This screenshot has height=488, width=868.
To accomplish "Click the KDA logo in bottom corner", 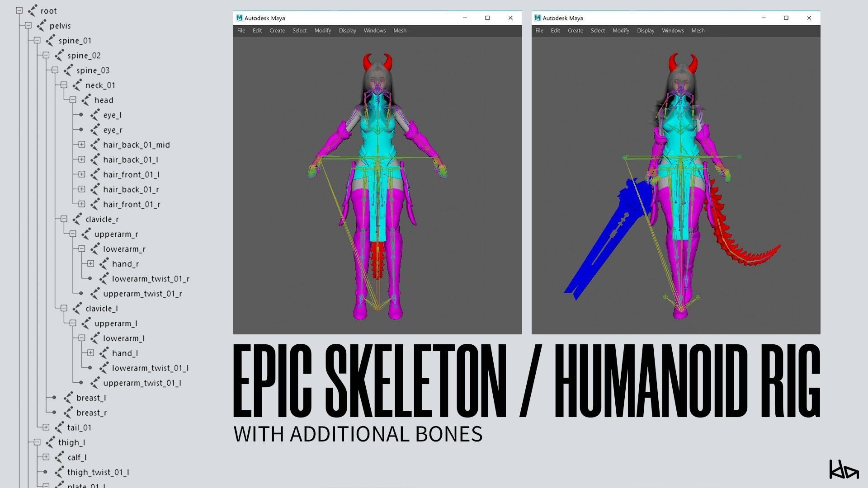I will (844, 470).
